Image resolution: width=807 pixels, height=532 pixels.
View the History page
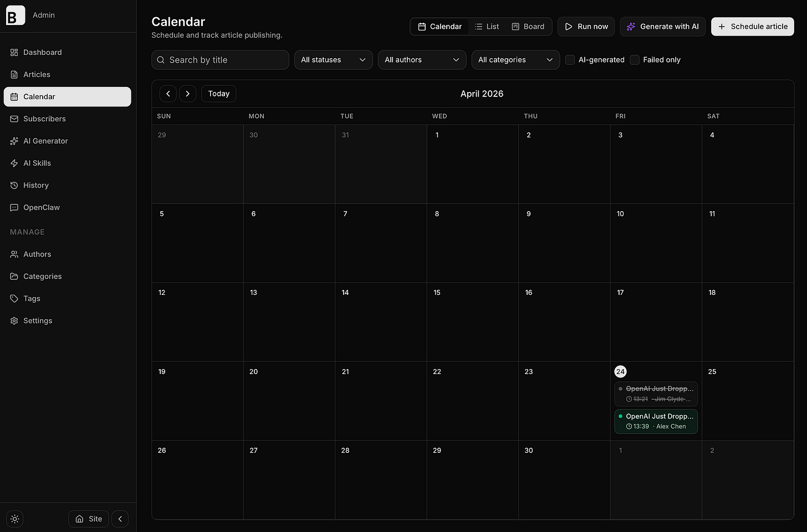[x=35, y=185]
